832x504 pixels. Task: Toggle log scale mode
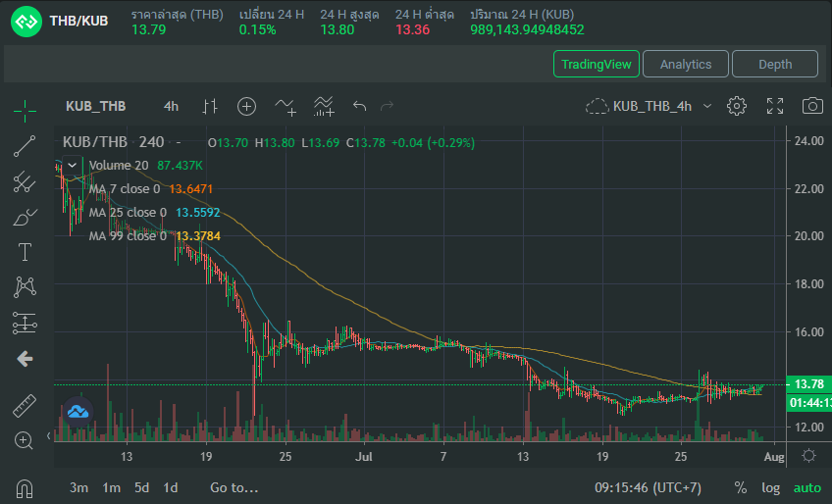pyautogui.click(x=770, y=487)
